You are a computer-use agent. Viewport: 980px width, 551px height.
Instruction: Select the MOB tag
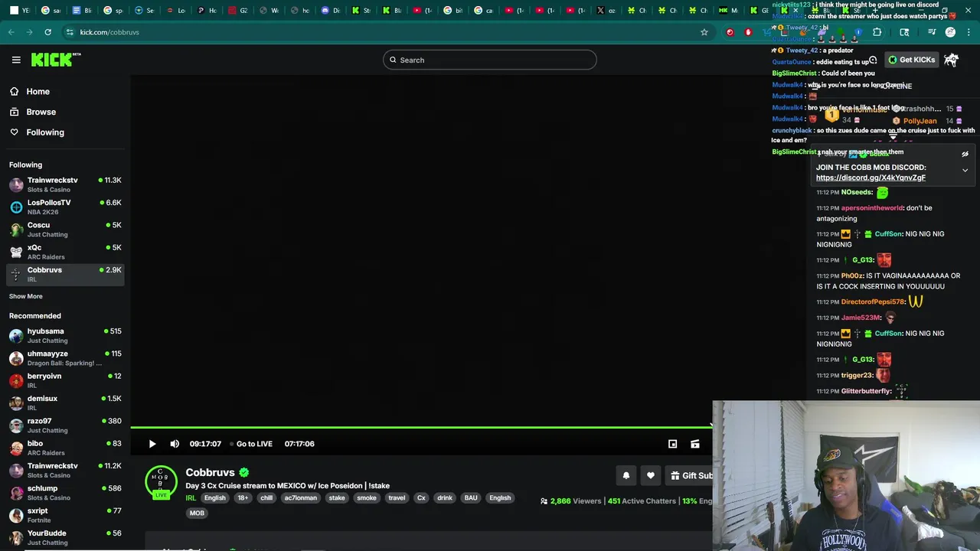(x=197, y=514)
